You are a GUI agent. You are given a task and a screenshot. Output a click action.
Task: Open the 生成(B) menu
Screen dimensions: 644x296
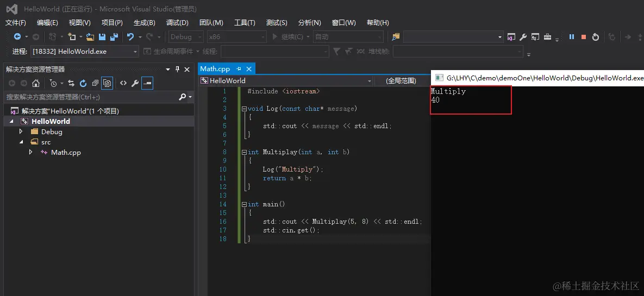pos(145,23)
